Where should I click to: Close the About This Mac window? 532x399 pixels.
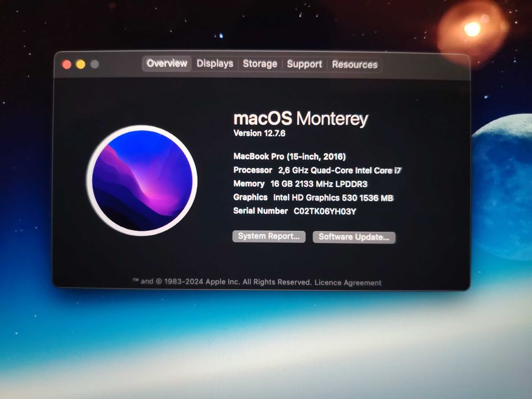67,64
